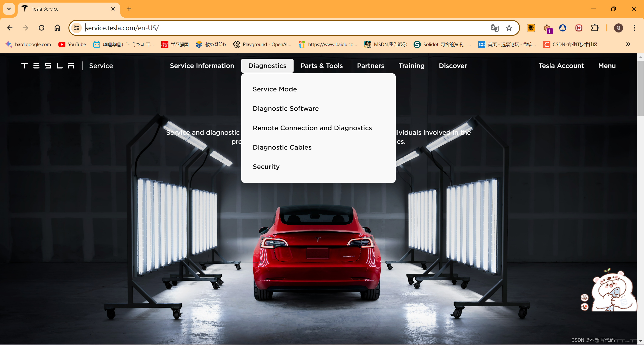Screen dimensions: 644x345
Task: Click the Tesla logo in header
Action: [48, 66]
